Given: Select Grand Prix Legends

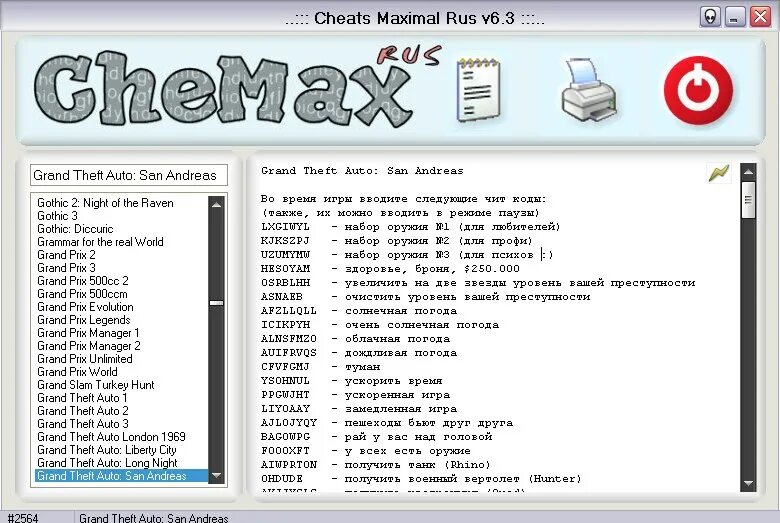Looking at the screenshot, I should [84, 319].
